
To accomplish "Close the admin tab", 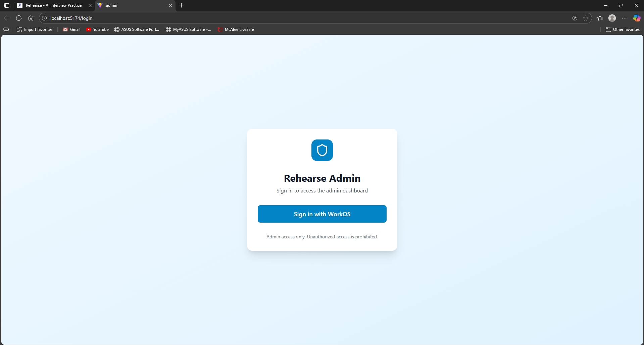I will coord(170,5).
